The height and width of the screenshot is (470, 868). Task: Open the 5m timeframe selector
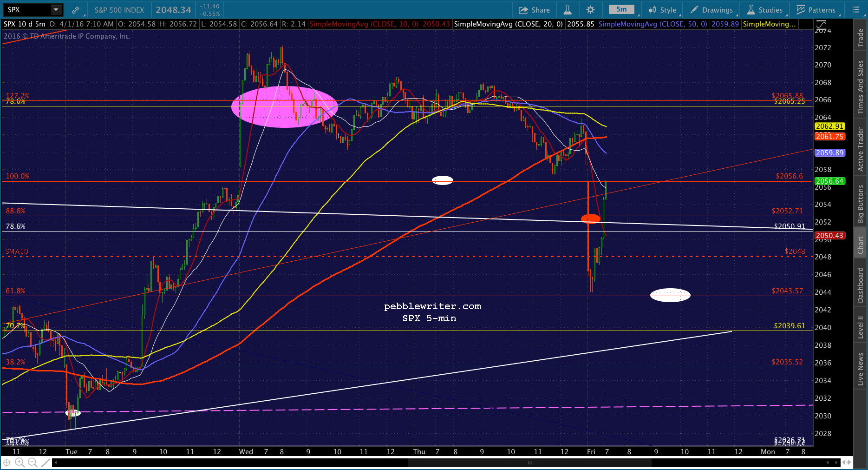coord(621,10)
